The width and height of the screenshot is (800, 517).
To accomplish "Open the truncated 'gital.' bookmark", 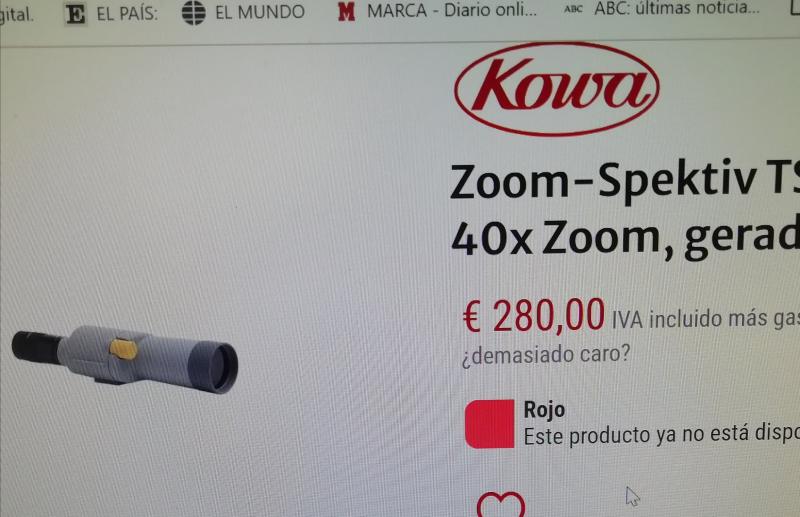I will click(17, 14).
